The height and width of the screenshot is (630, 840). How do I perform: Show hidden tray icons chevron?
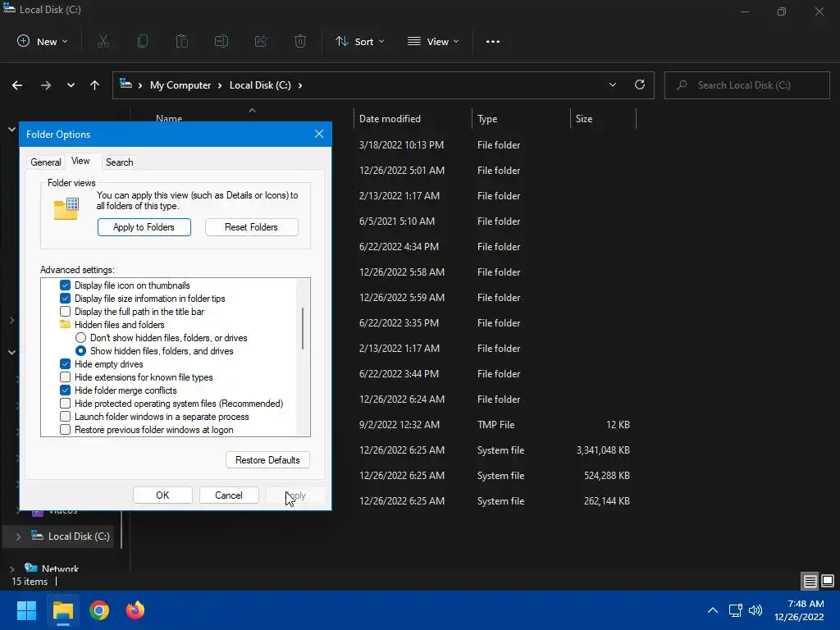pyautogui.click(x=713, y=610)
